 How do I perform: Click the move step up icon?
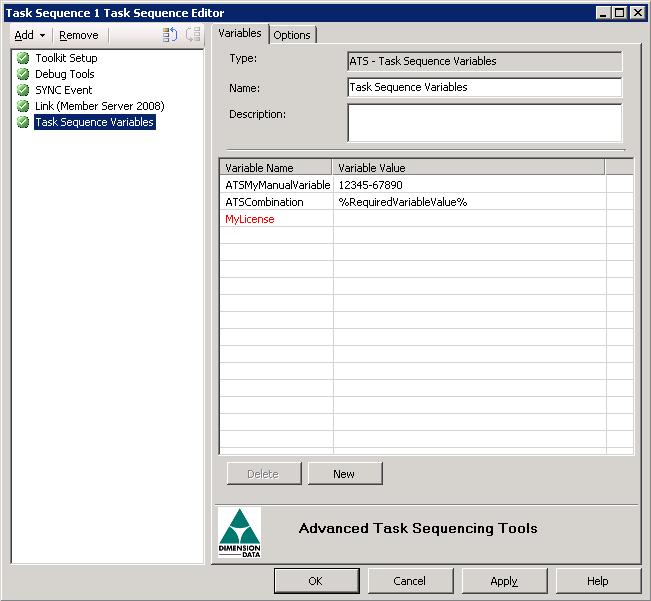pos(170,34)
